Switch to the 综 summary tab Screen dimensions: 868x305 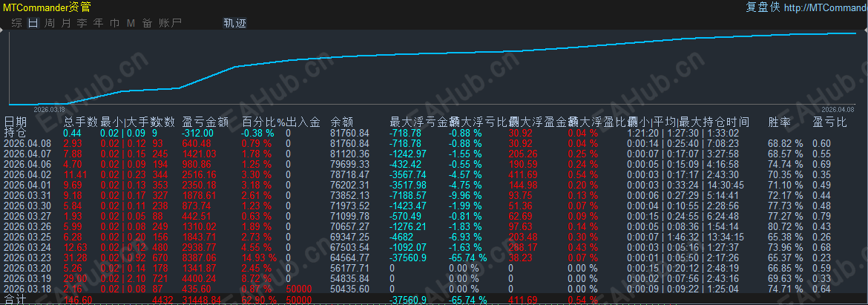(x=16, y=23)
